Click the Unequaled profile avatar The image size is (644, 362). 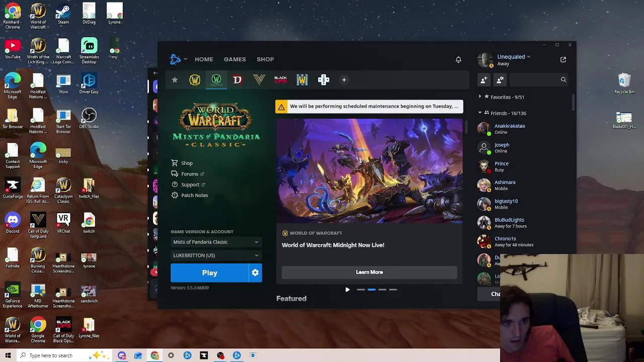click(x=485, y=60)
